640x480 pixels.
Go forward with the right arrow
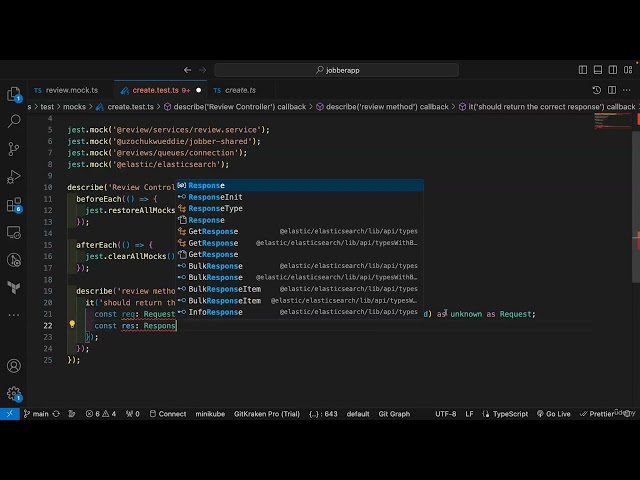point(202,70)
